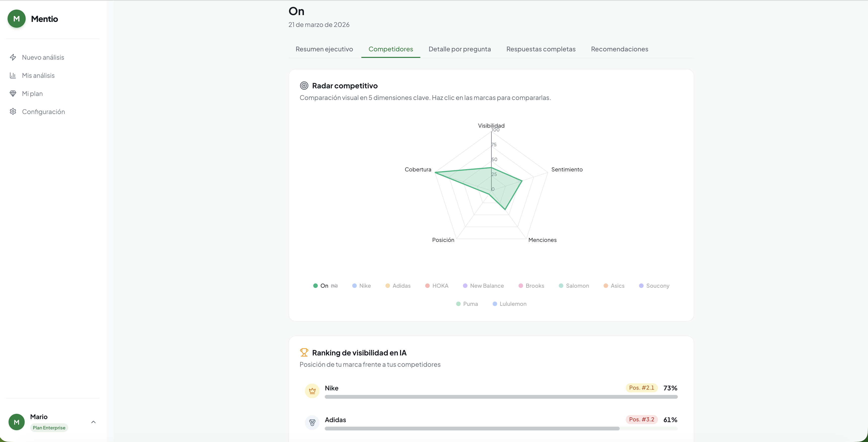The image size is (868, 442).
Task: Click the Sentimiento axis label
Action: pyautogui.click(x=567, y=169)
